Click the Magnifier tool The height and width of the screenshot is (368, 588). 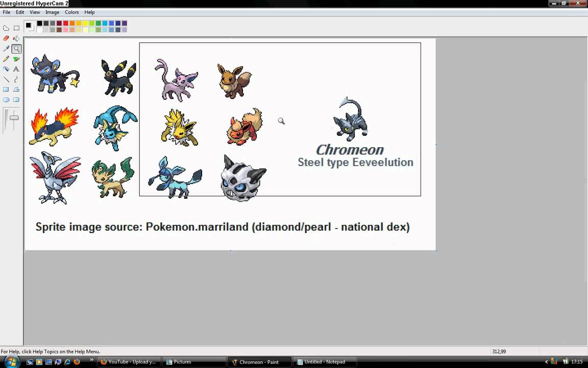(16, 49)
